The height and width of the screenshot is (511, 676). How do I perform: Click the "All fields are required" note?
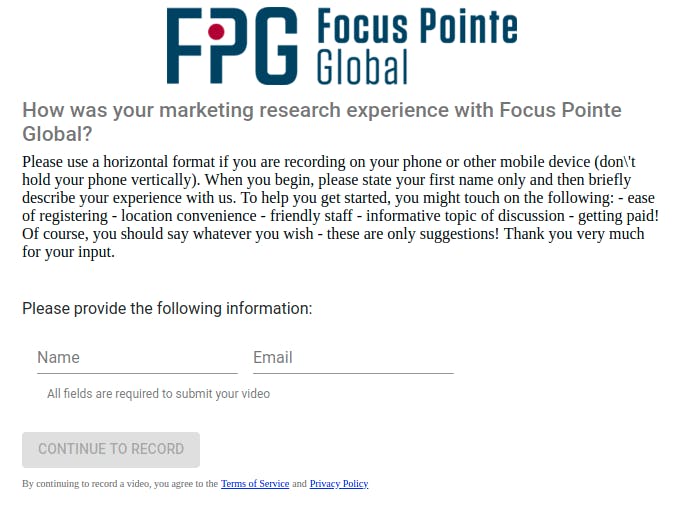[158, 394]
